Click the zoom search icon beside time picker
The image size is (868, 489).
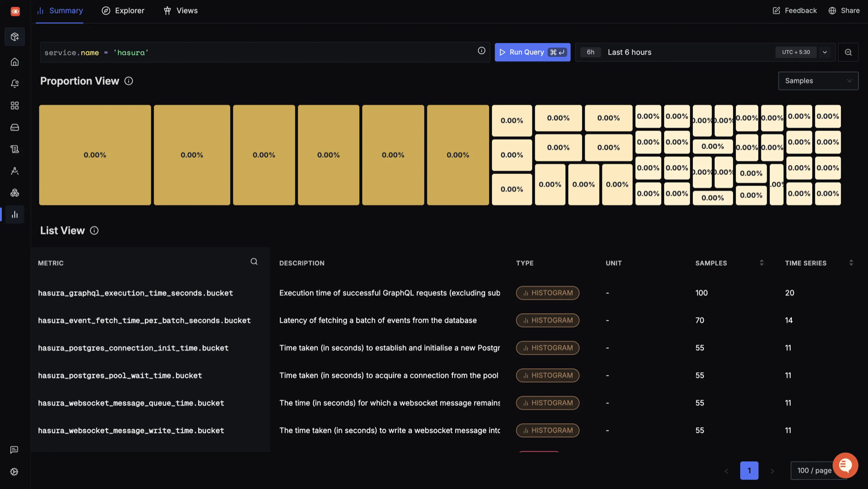pos(848,52)
